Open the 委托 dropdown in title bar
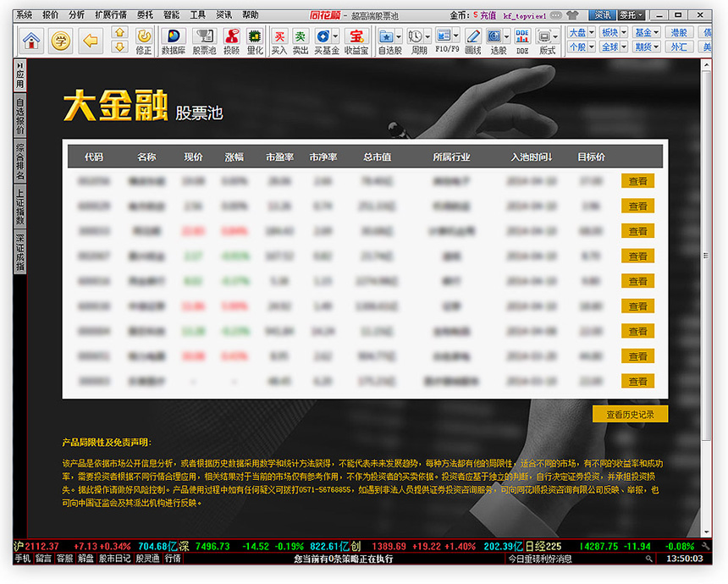Screen dimensions: 728x584 [x=631, y=15]
